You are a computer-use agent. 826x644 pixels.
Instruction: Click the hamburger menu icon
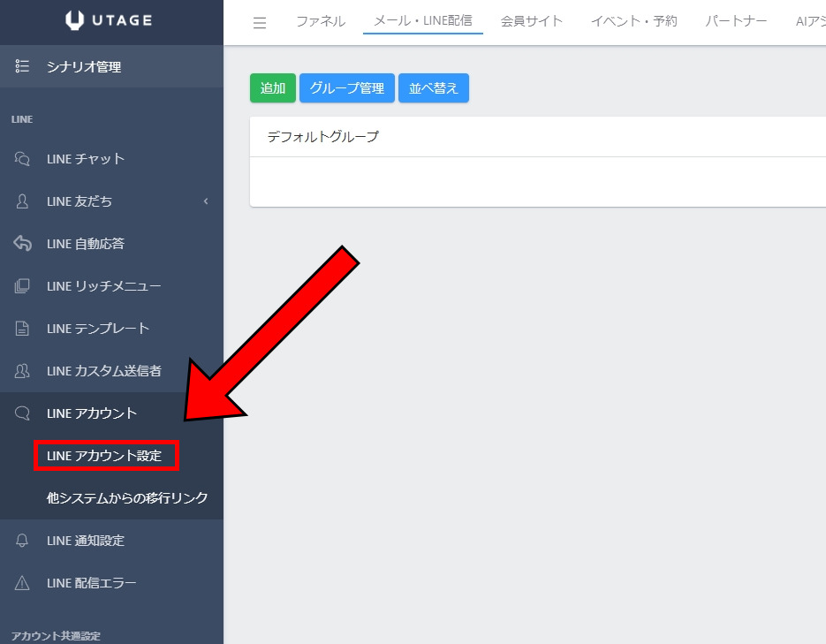[x=260, y=23]
